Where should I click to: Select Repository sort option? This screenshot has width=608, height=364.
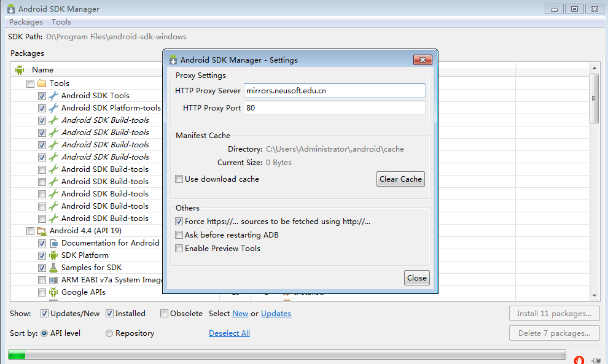[109, 333]
